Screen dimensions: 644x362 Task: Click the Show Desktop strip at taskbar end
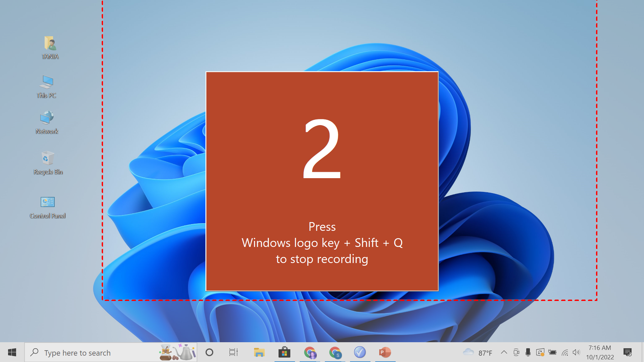643,352
